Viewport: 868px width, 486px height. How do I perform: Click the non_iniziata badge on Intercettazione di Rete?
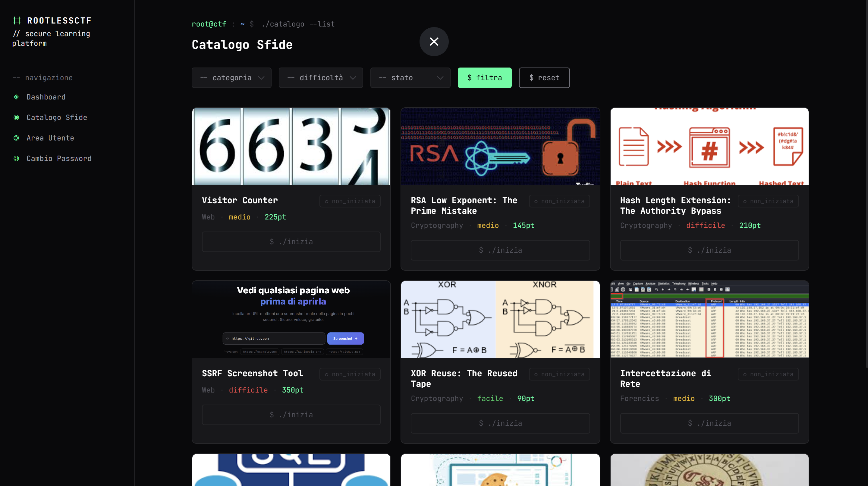coord(768,374)
